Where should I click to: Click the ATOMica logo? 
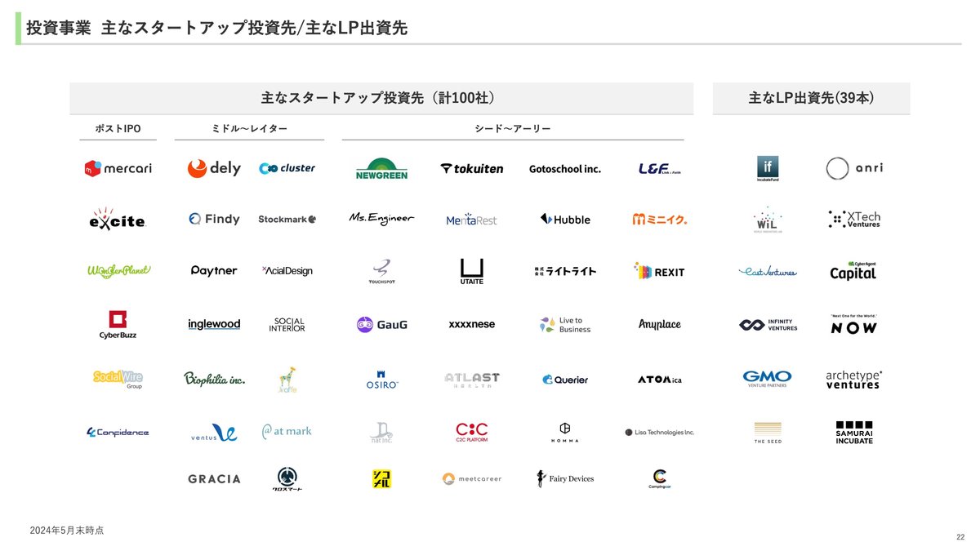tap(660, 380)
